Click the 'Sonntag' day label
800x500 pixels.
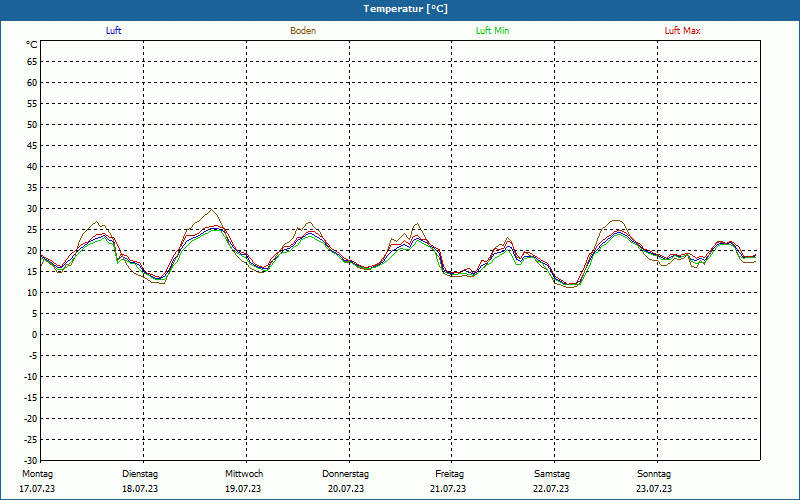654,474
